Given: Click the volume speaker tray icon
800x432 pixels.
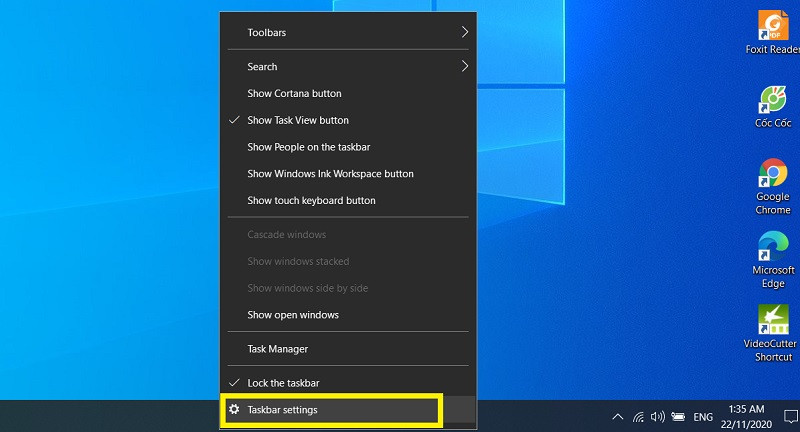Looking at the screenshot, I should (x=657, y=417).
